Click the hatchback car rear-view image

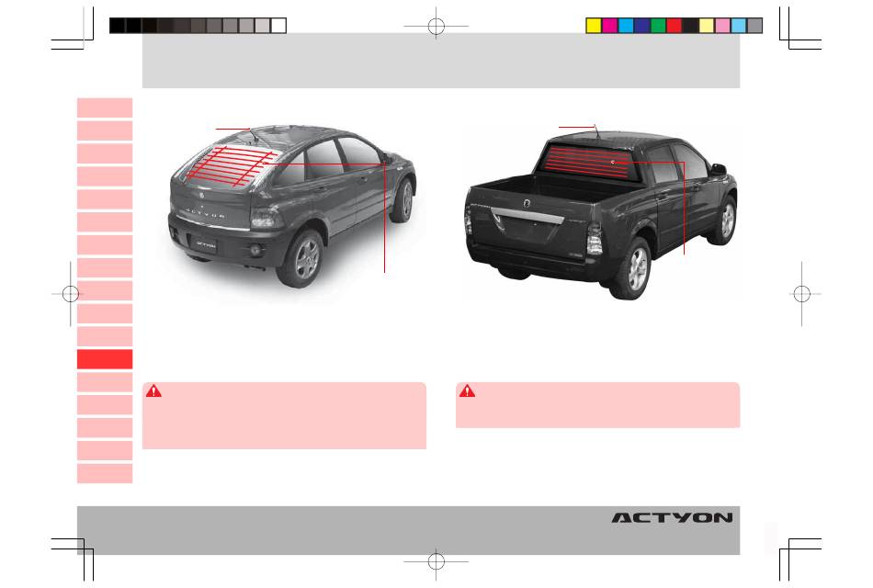click(x=293, y=206)
